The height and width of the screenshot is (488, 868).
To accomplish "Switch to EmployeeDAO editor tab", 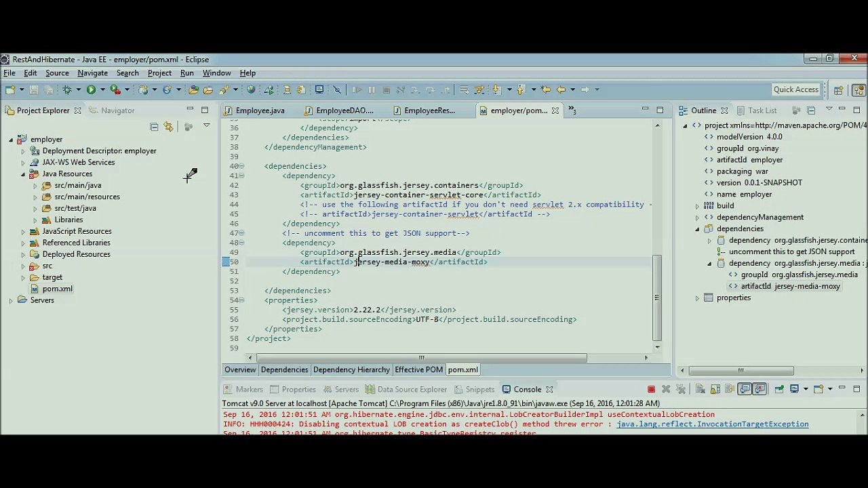I will (x=339, y=110).
